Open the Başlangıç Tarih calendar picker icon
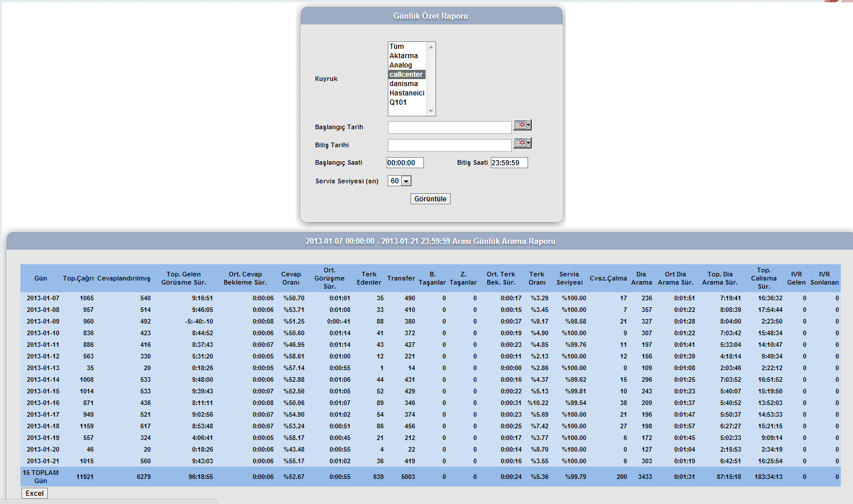This screenshot has width=853, height=504. coord(522,125)
